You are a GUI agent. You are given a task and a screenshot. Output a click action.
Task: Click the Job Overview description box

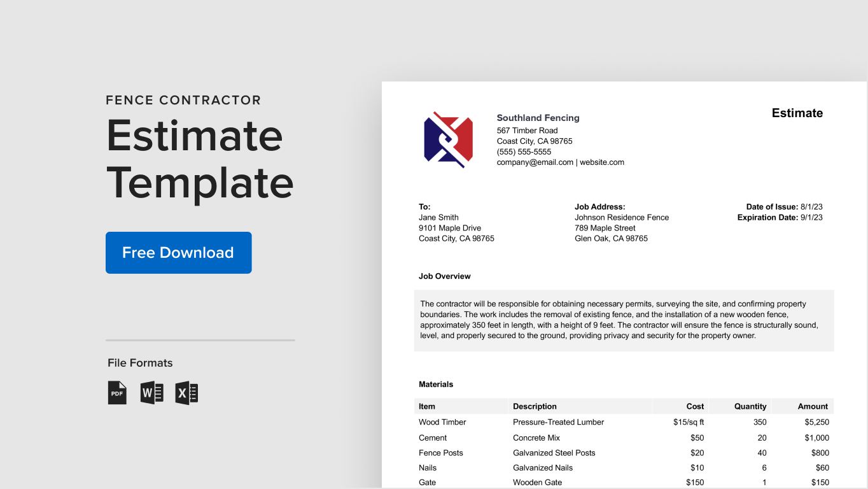624,320
